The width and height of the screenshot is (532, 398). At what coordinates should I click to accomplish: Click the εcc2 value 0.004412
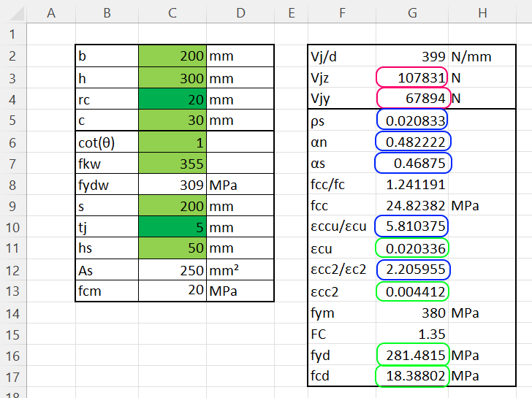tap(412, 291)
